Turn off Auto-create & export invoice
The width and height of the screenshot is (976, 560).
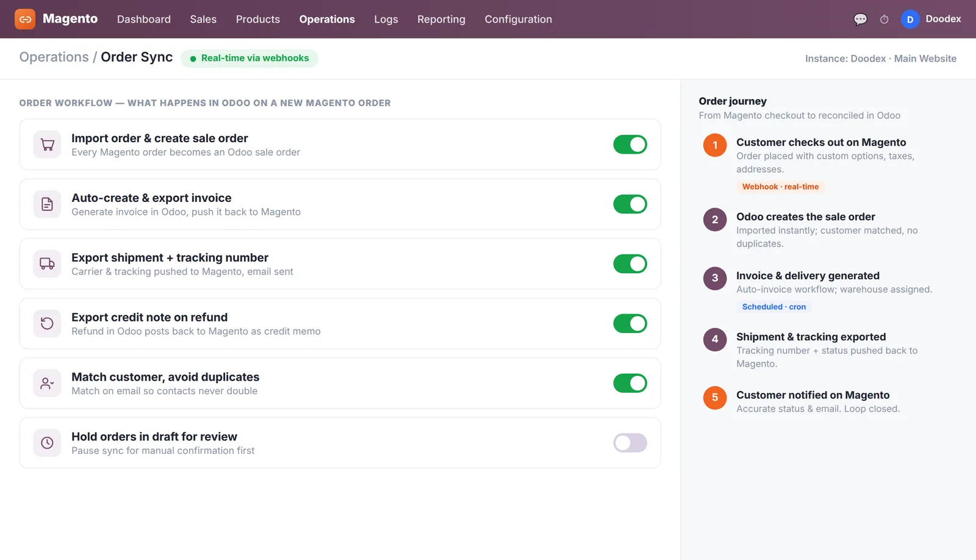(x=630, y=204)
